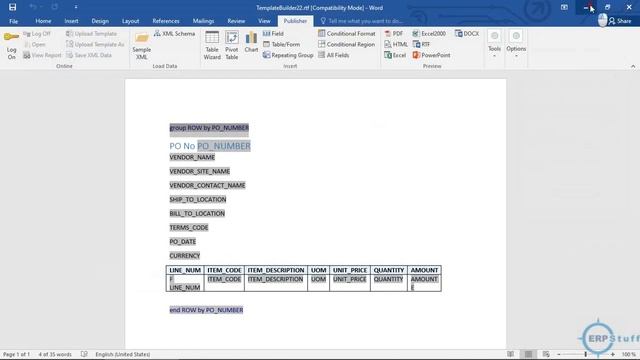This screenshot has height=360, width=640.
Task: Switch to Read Mode view
Action: [x=511, y=354]
